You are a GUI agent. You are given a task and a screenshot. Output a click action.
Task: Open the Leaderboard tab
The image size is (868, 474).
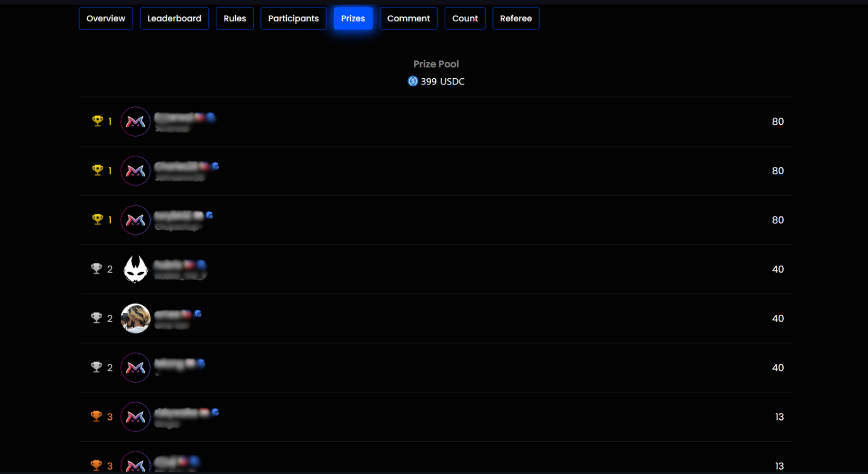click(x=174, y=18)
